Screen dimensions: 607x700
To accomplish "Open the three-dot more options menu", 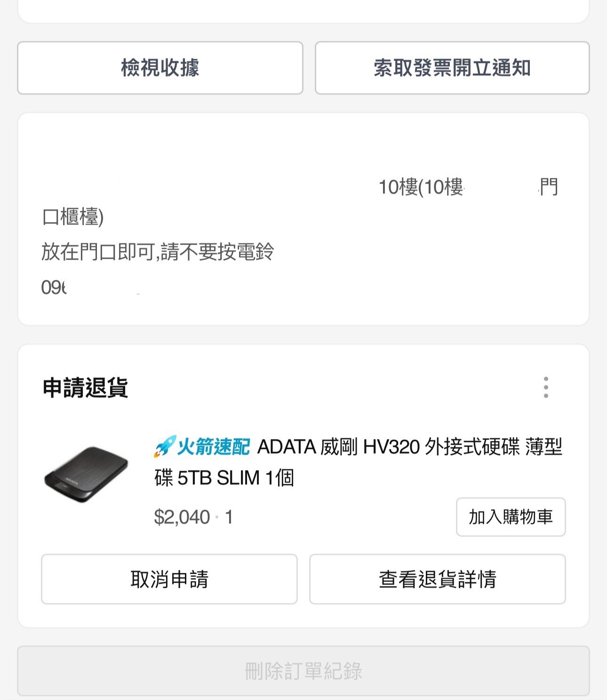I will pos(546,387).
